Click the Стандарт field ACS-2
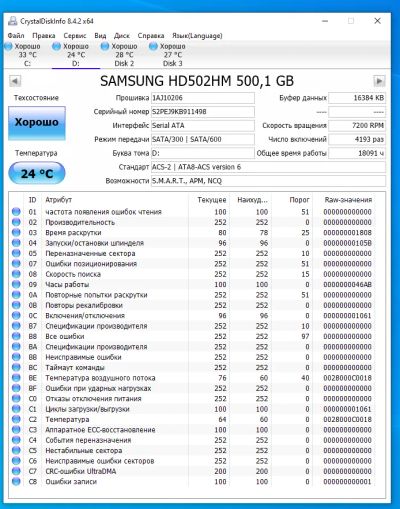Viewport: 400px width, 509px height. [268, 167]
